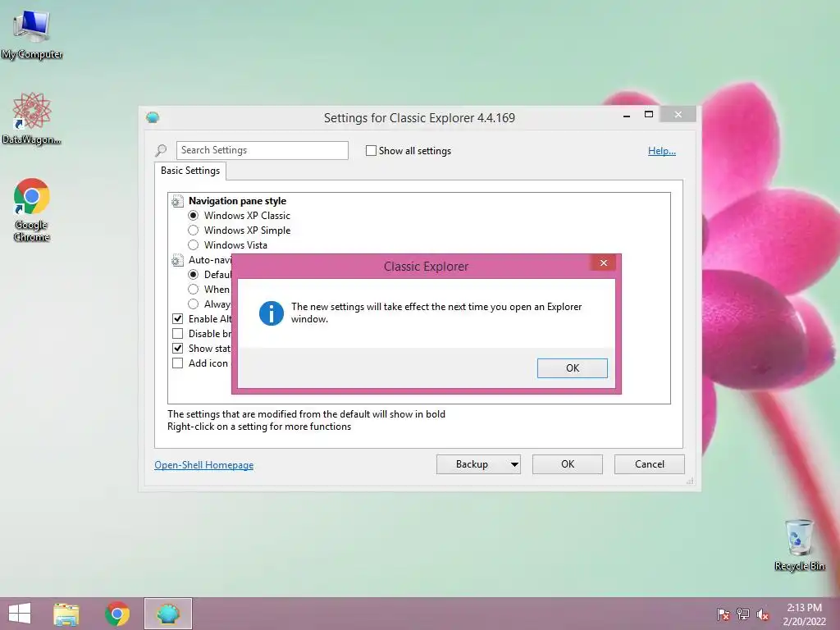The width and height of the screenshot is (840, 630).
Task: Cancel the Classic Explorer settings
Action: [650, 464]
